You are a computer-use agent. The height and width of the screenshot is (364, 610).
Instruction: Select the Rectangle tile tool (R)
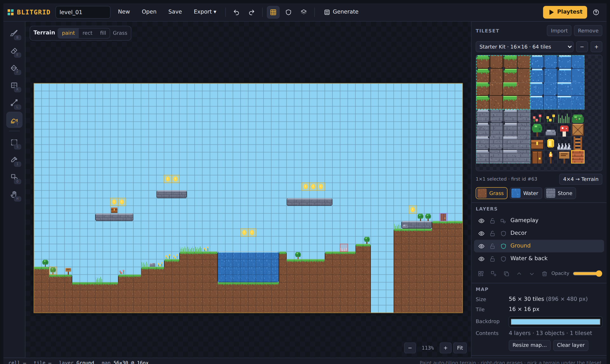coord(14,85)
